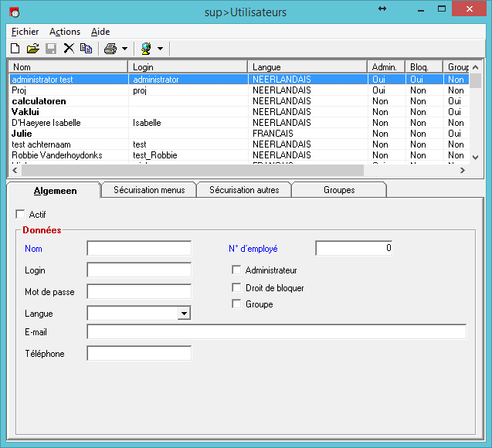Click the Open folder icon
The image size is (492, 448).
[x=33, y=49]
